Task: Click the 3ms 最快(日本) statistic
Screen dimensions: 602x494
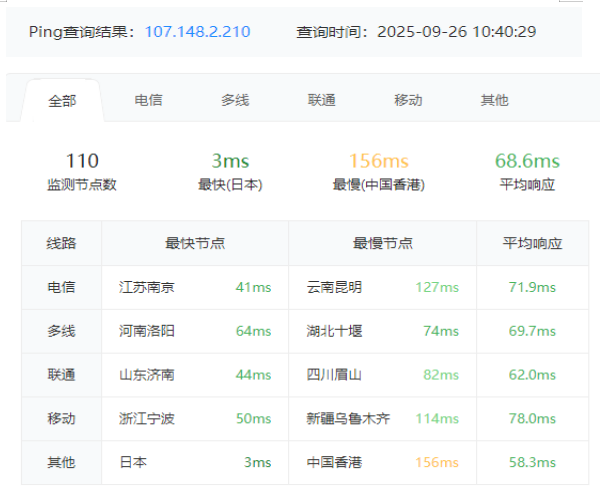Action: click(230, 171)
